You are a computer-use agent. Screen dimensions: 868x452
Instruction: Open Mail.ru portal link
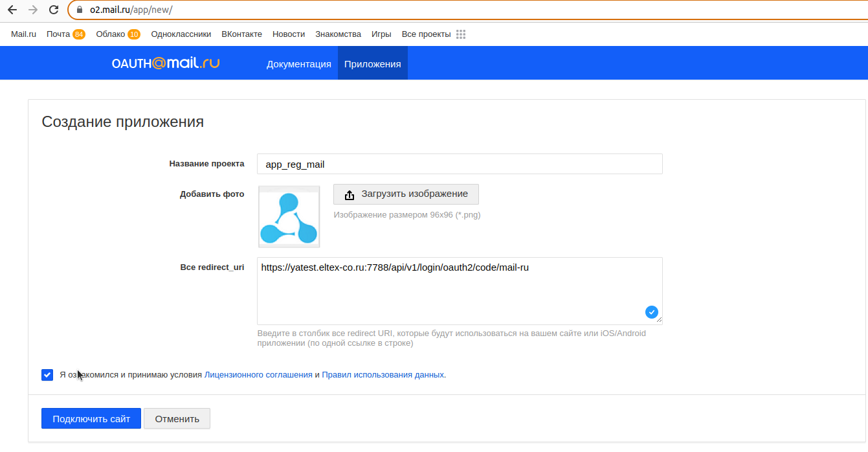23,34
